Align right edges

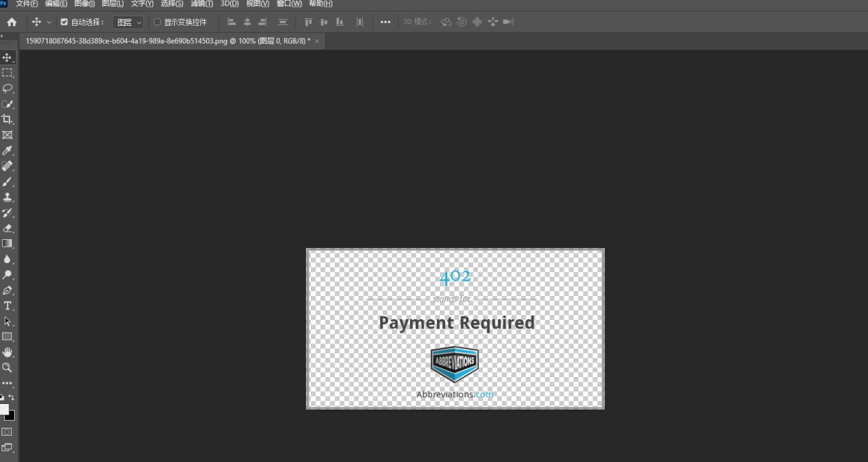click(263, 22)
